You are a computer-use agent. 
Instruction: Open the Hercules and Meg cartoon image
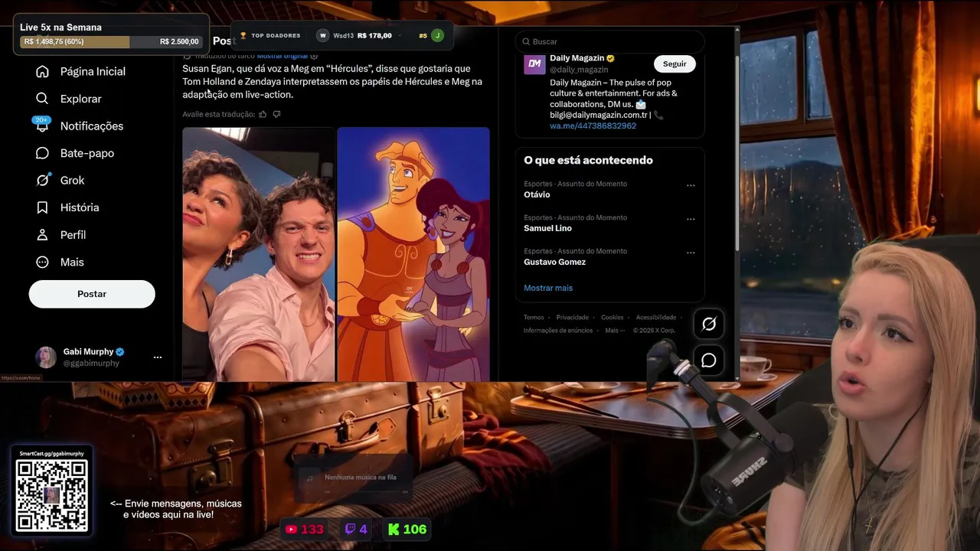tap(413, 254)
